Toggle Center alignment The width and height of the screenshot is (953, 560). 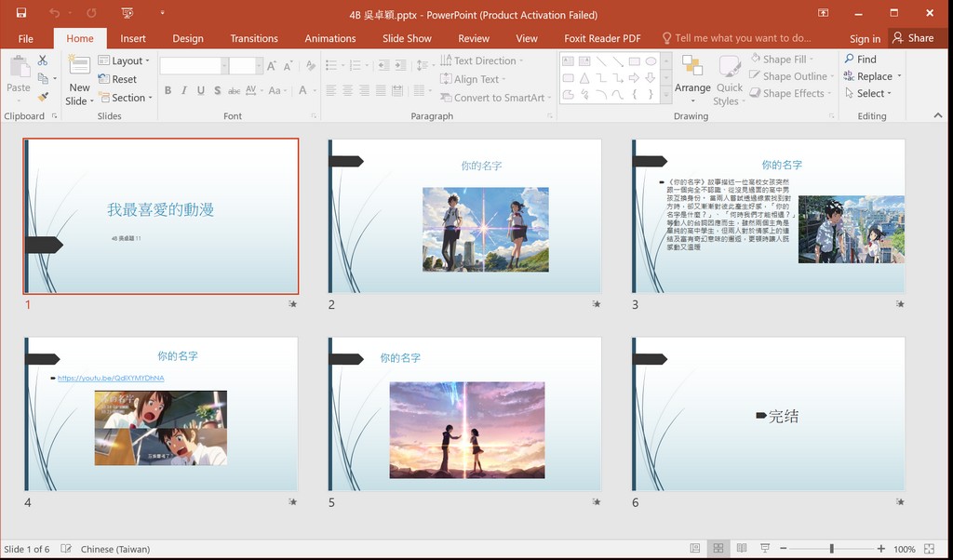click(x=348, y=90)
